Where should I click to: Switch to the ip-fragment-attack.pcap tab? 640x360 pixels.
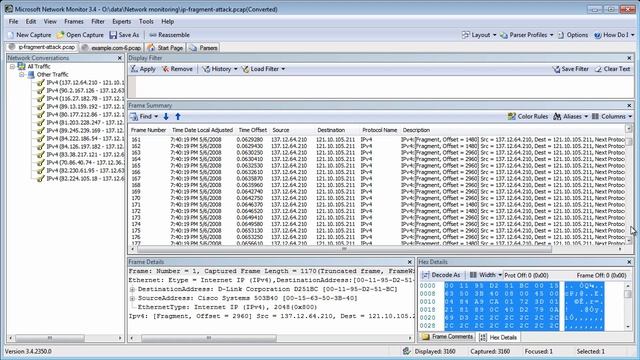tap(42, 47)
